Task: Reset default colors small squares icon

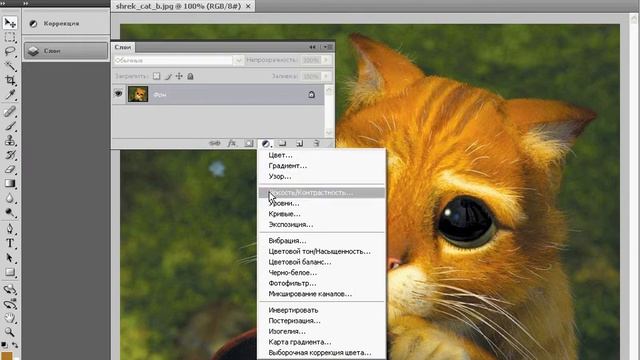Action: click(4, 345)
